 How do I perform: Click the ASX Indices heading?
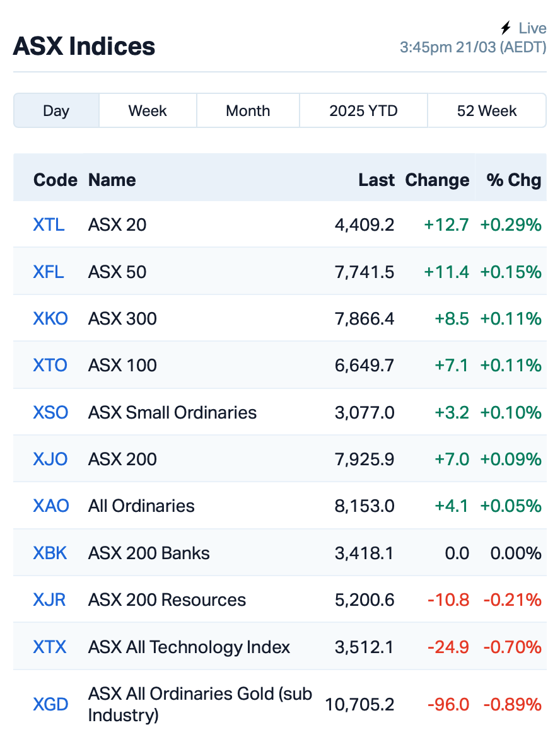85,47
